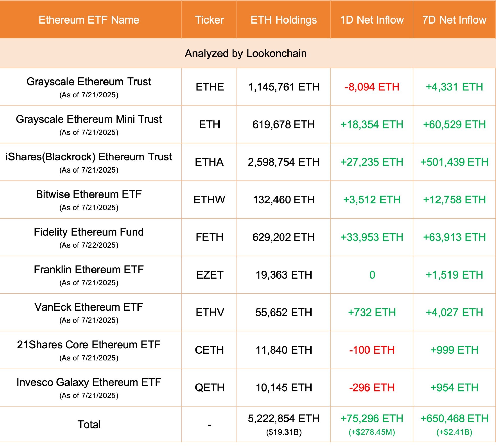The image size is (496, 448).
Task: Select 'iShares(Blackrock) Ethereum Trust' name
Action: [x=89, y=157]
